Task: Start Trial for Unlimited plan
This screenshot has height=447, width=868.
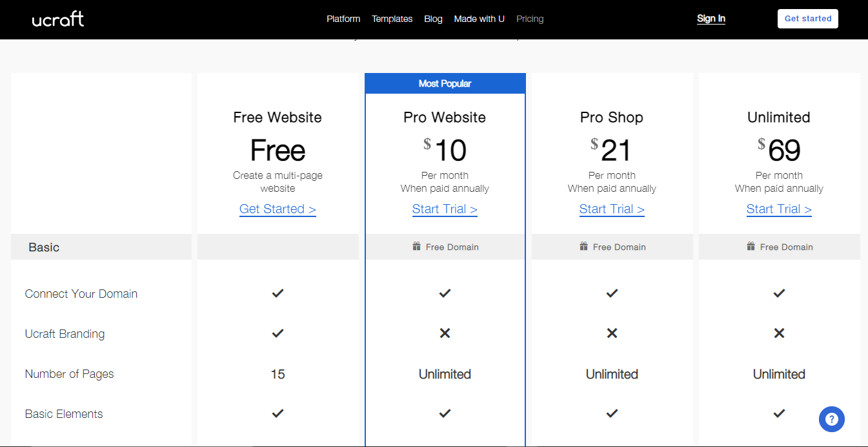Action: coord(779,209)
